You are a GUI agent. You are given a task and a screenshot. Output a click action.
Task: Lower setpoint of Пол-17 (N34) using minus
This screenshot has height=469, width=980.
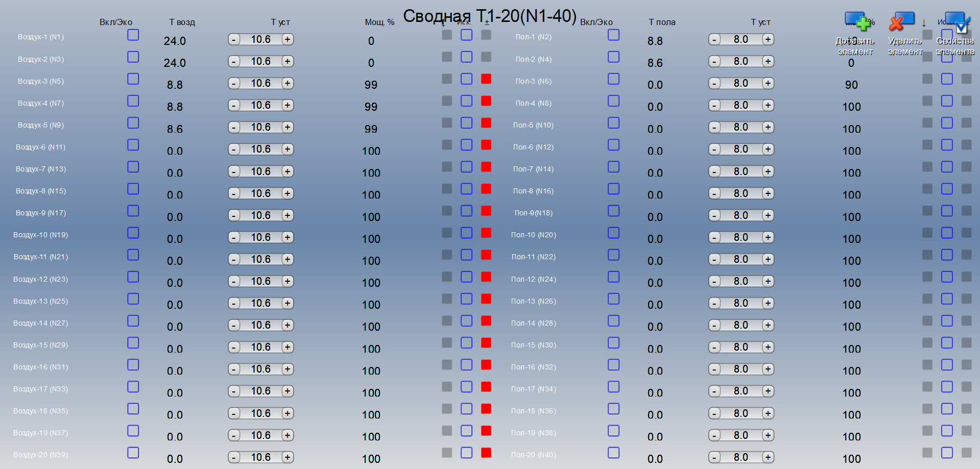(x=714, y=391)
